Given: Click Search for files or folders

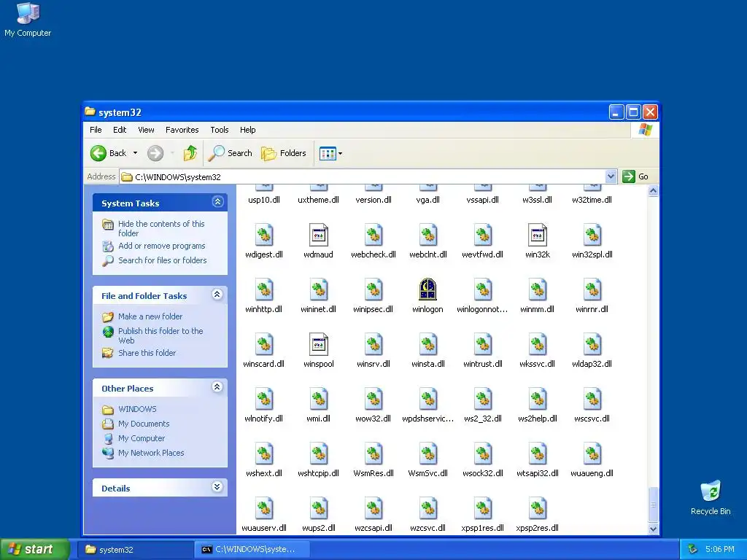Looking at the screenshot, I should pyautogui.click(x=163, y=260).
